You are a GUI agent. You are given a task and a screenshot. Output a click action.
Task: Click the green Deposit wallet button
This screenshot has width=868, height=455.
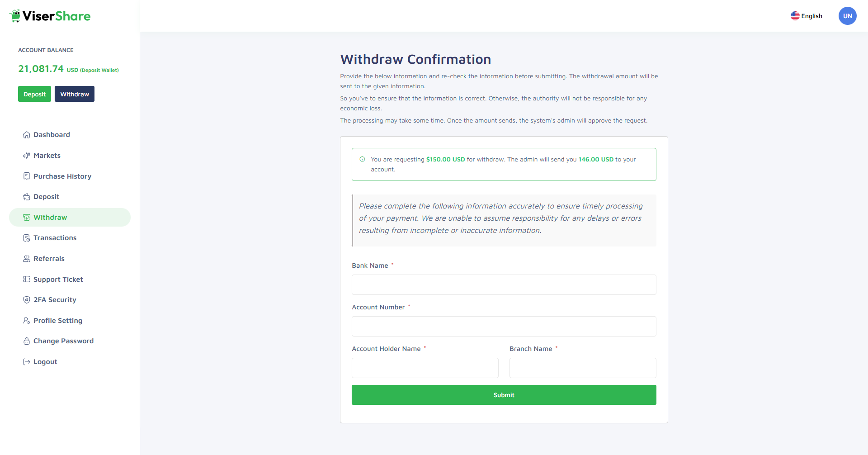34,94
